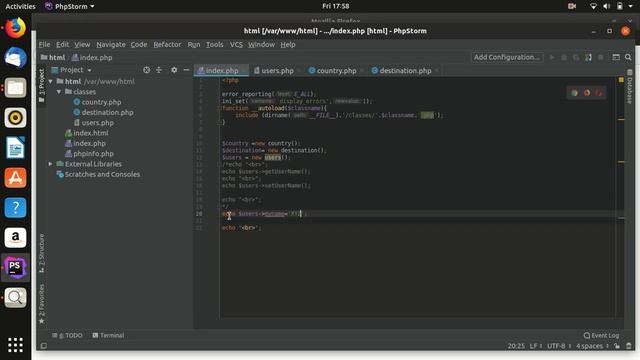Hide the Project panel with minus icon
The height and width of the screenshot is (360, 640).
(187, 70)
